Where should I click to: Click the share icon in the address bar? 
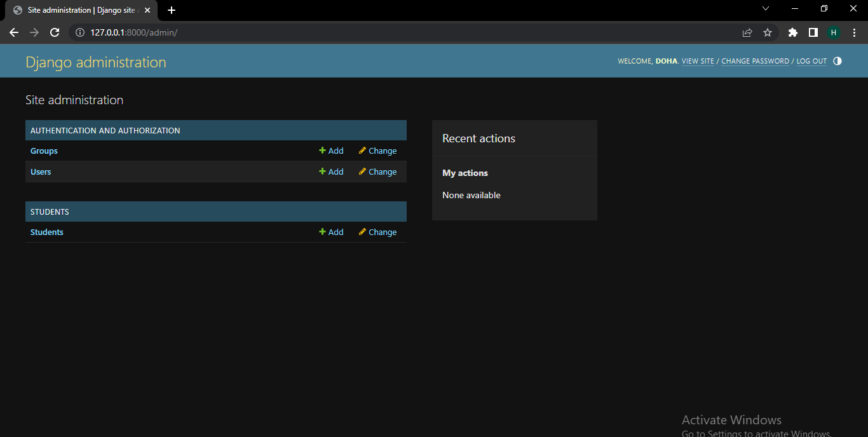point(747,32)
